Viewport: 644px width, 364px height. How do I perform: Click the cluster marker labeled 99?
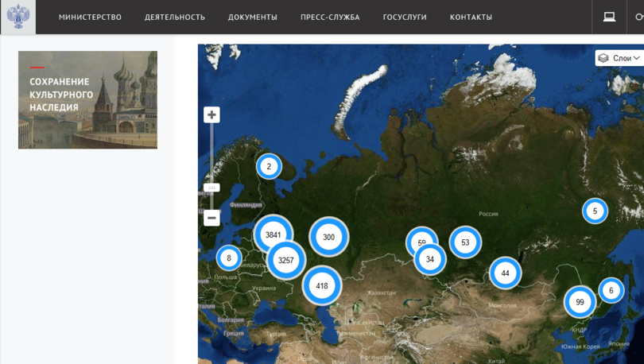coord(580,302)
